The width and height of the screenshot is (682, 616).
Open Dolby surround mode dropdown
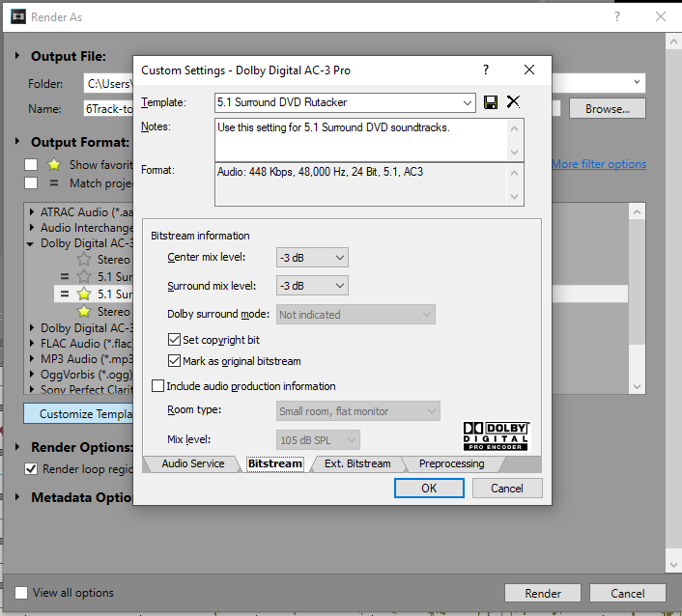pyautogui.click(x=355, y=315)
